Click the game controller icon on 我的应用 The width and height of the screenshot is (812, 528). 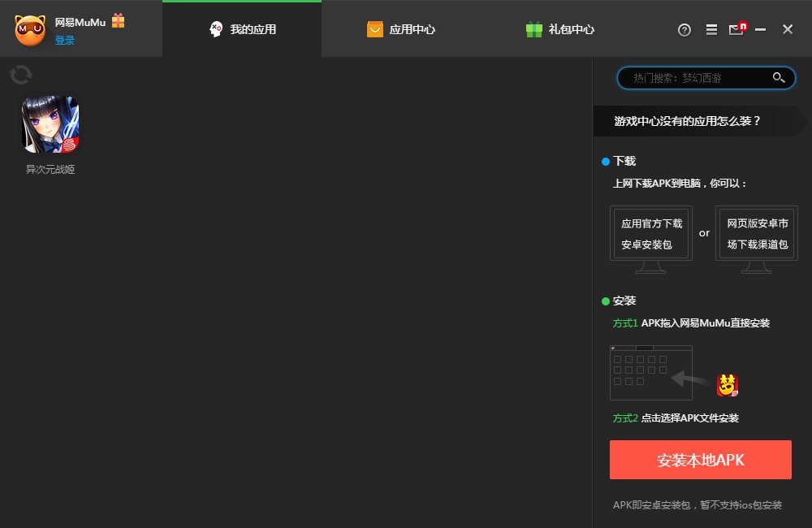click(x=216, y=29)
